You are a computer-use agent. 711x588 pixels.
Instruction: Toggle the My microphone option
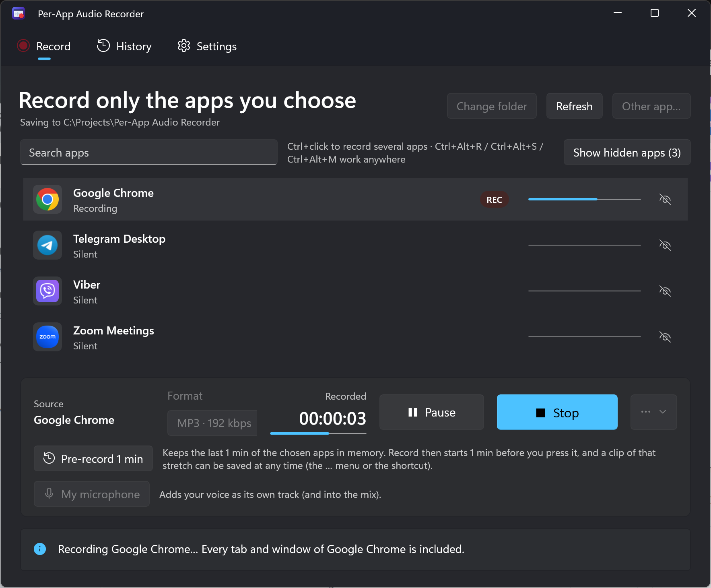tap(92, 494)
